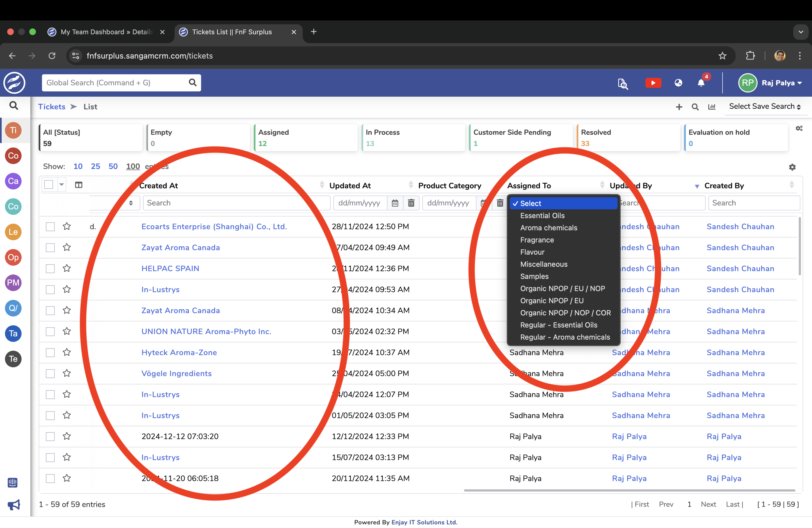Check the HELPAC SPAIN row checkbox

click(50, 269)
